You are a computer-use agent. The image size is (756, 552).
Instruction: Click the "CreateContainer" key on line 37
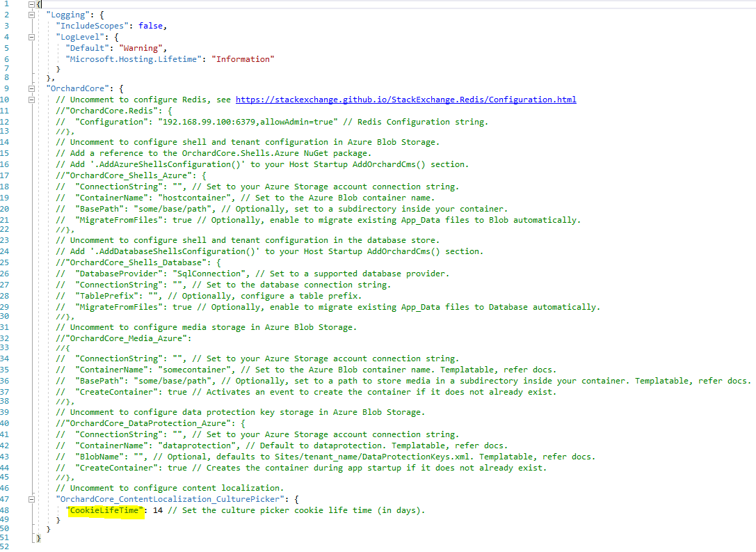tap(117, 393)
